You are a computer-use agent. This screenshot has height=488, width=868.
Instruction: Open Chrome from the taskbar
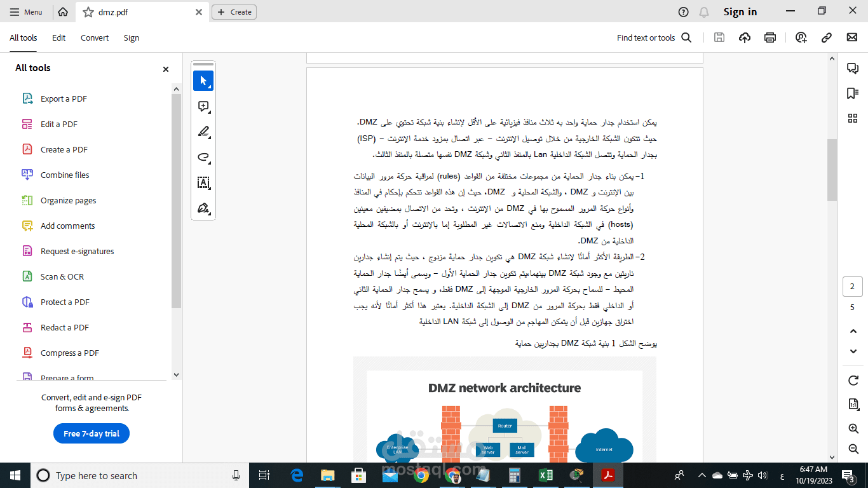click(421, 475)
